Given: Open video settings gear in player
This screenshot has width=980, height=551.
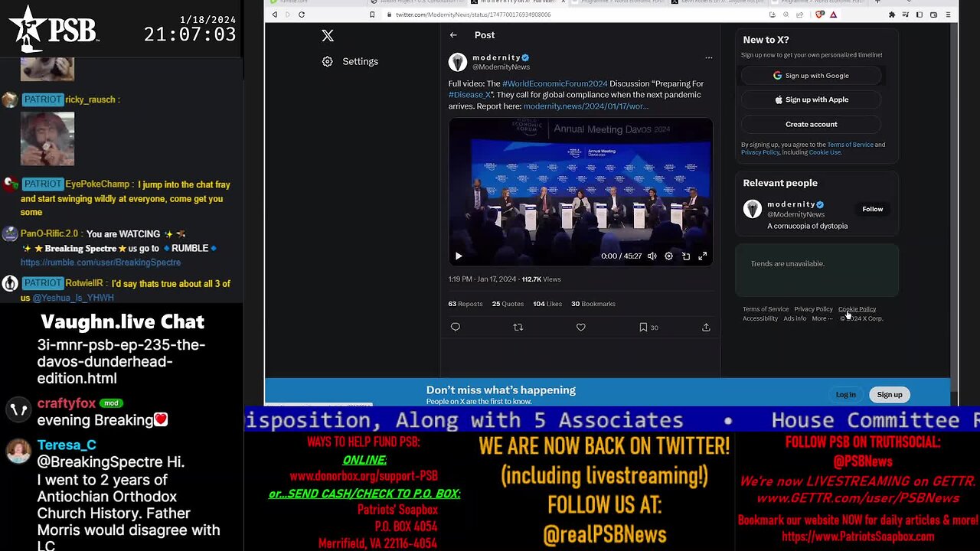Looking at the screenshot, I should click(x=668, y=256).
